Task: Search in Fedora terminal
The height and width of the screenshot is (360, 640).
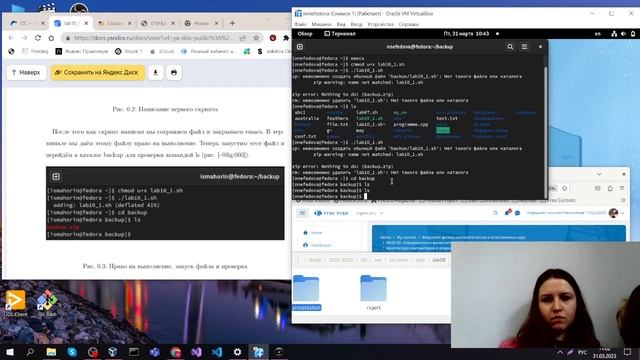Action: tap(510, 47)
